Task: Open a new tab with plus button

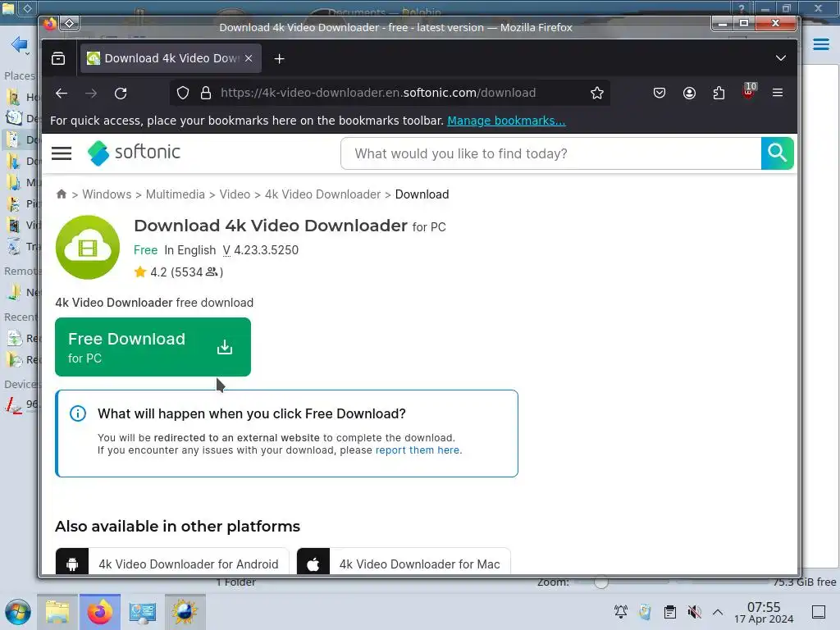Action: click(279, 58)
